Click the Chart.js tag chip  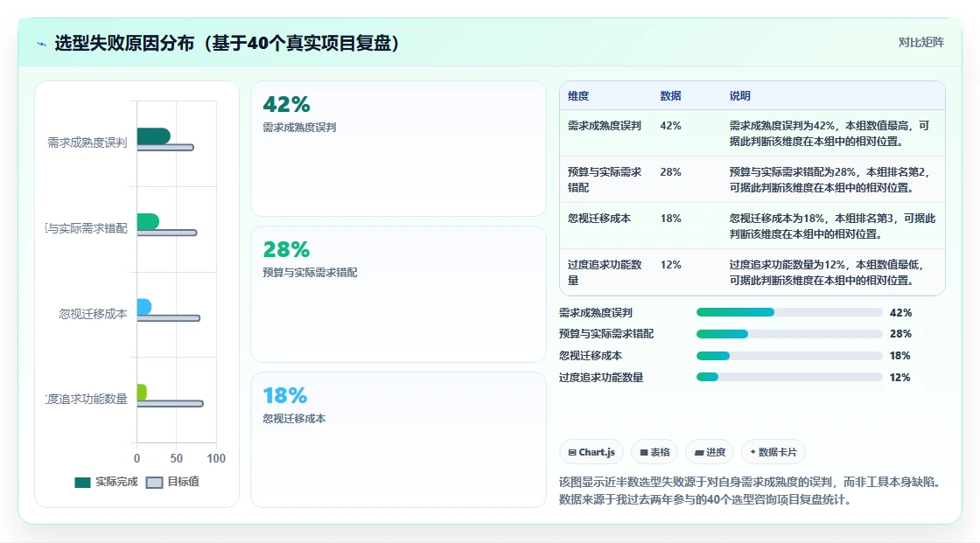(x=591, y=452)
